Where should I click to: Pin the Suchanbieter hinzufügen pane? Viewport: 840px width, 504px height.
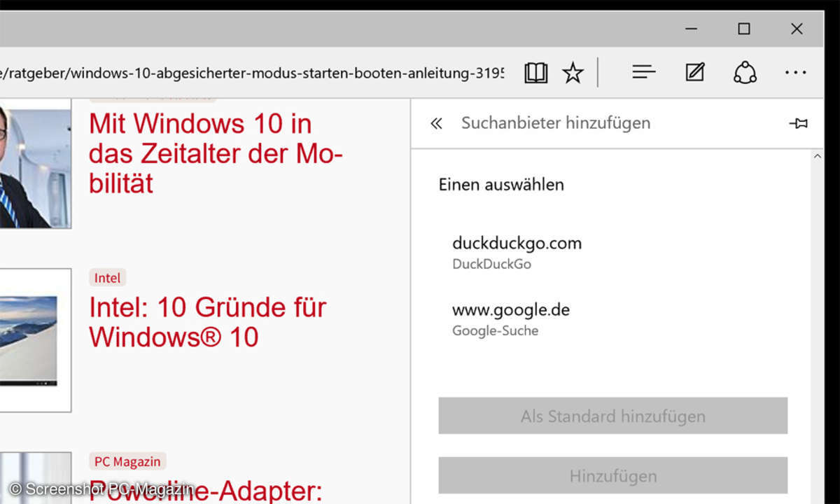coord(798,123)
